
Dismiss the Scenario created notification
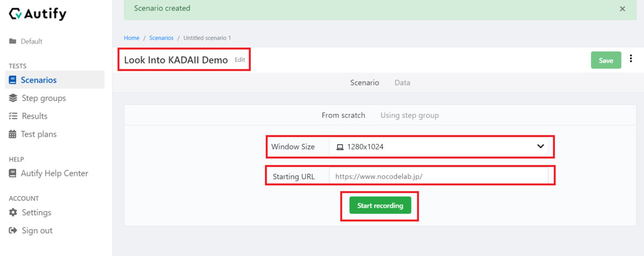623,9
